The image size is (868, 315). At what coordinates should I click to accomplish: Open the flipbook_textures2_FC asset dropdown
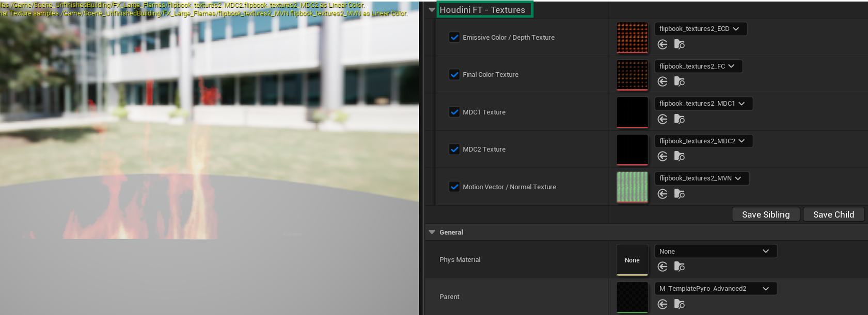[698, 66]
